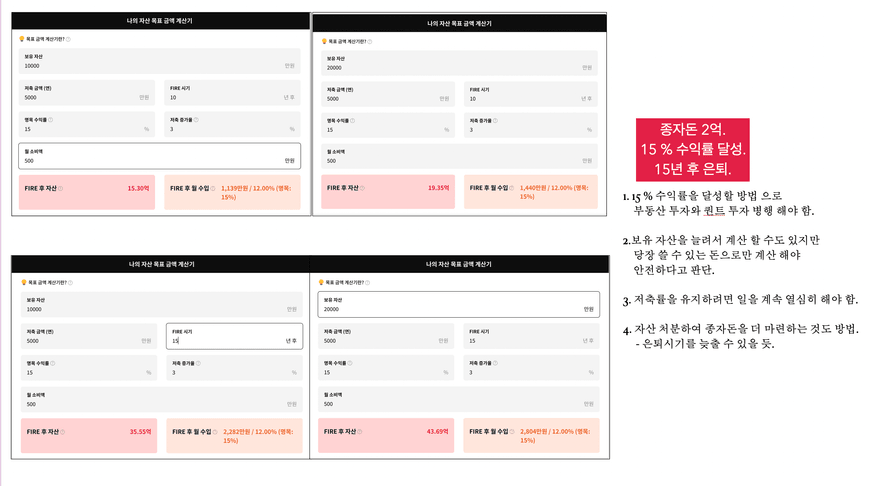Screen dimensions: 870x486
Task: Click 명목 수익률 input in the 19.35억 panel
Action: pyautogui.click(x=388, y=125)
